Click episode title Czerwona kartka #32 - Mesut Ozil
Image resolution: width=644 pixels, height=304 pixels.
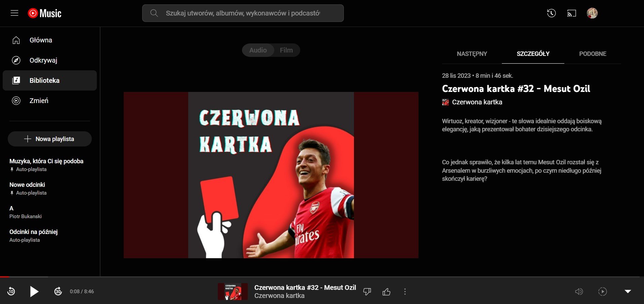[x=516, y=89]
